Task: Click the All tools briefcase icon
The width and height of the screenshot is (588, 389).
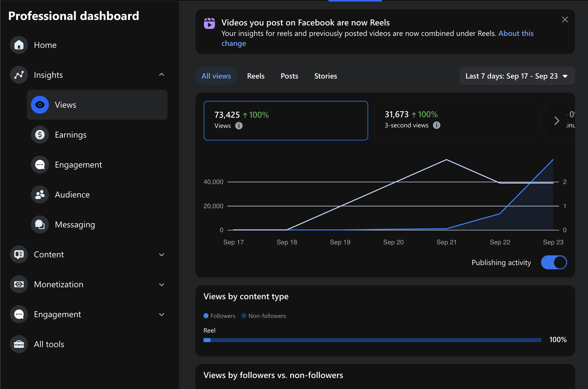Action: tap(19, 344)
